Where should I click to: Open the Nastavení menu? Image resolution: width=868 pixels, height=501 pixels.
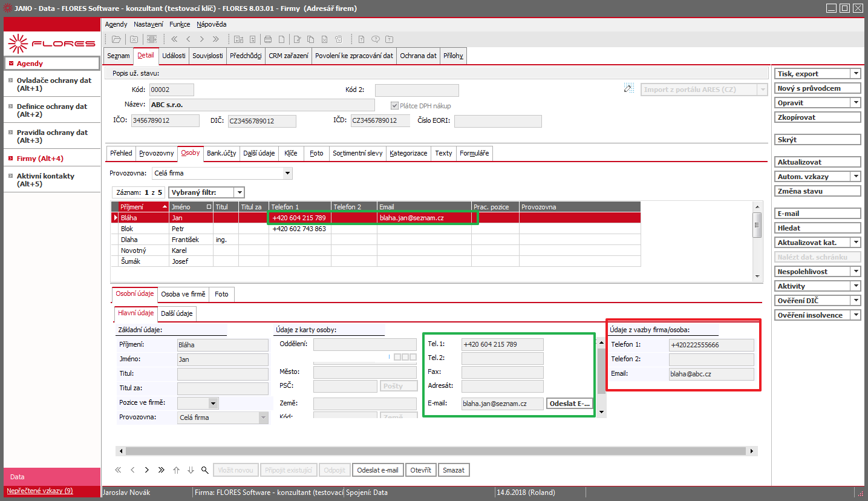148,24
